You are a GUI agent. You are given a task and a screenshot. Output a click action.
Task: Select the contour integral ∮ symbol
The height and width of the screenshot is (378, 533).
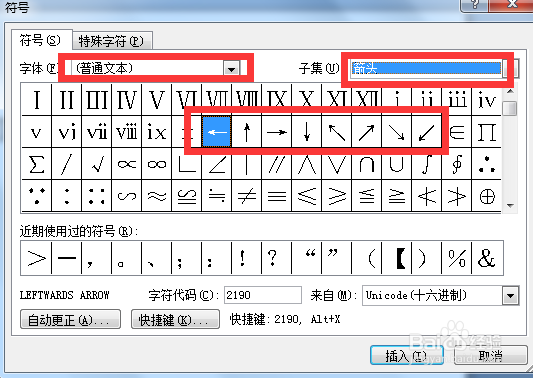coord(457,164)
